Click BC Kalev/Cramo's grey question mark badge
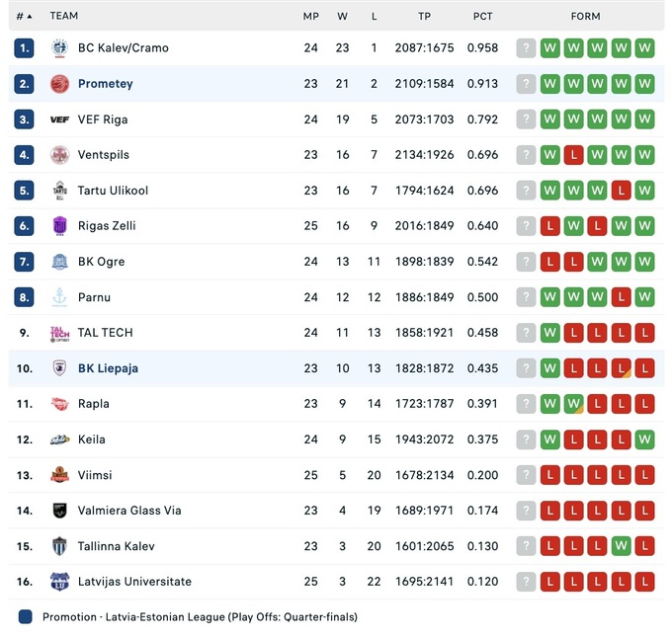 click(x=526, y=47)
